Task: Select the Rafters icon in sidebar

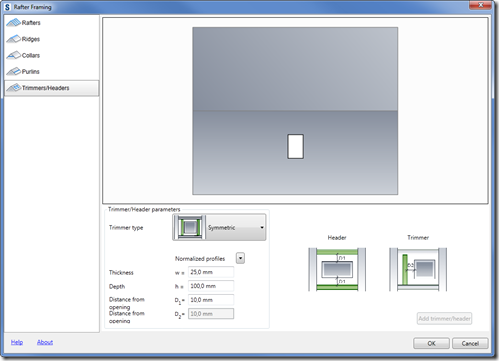Action: (13, 23)
